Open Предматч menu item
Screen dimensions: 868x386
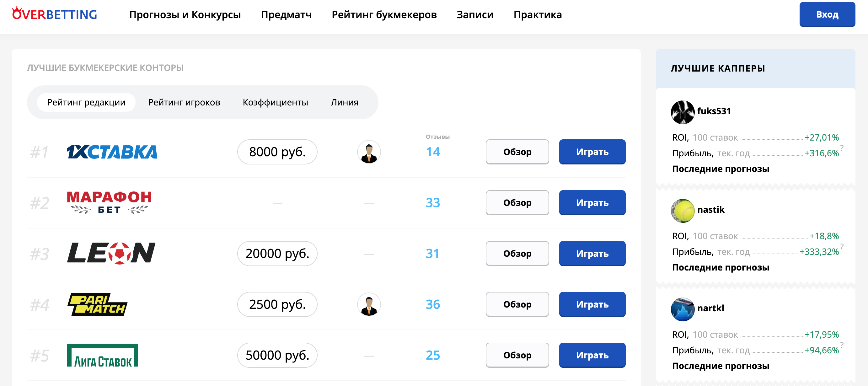[286, 14]
